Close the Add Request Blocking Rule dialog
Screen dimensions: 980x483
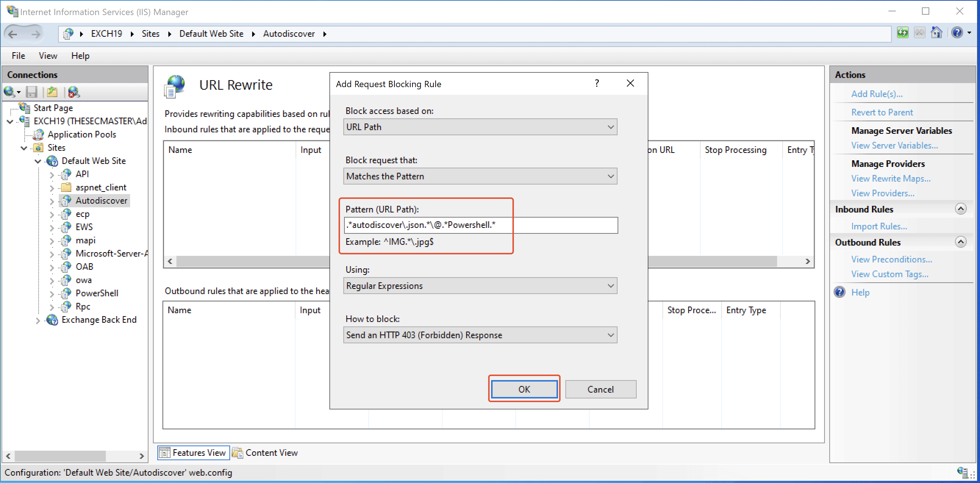pos(630,83)
